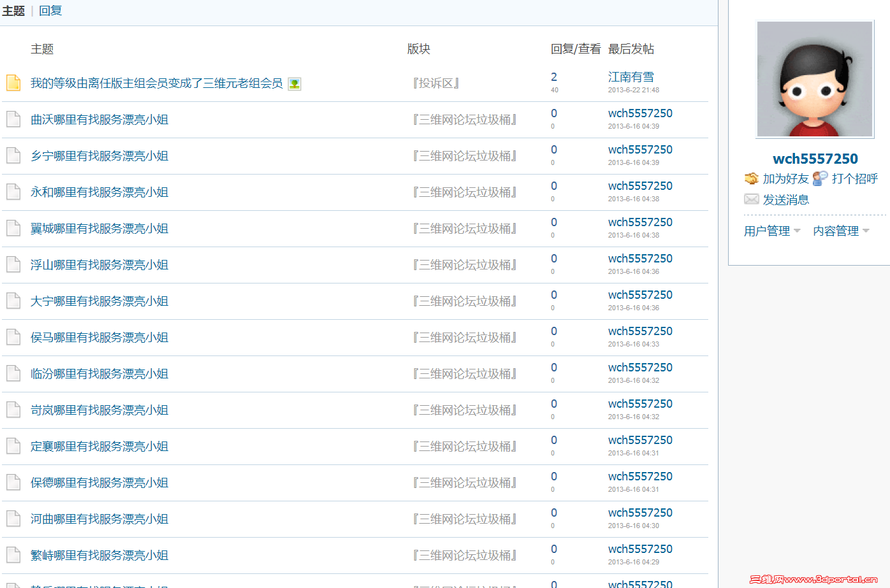The image size is (890, 588).
Task: Open the 临汾 topic title link
Action: tap(99, 373)
